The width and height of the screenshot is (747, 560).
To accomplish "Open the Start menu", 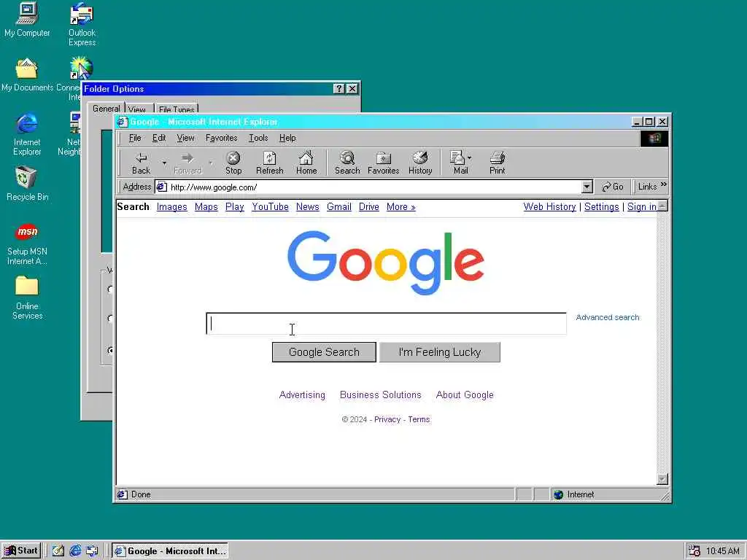I will [x=21, y=551].
